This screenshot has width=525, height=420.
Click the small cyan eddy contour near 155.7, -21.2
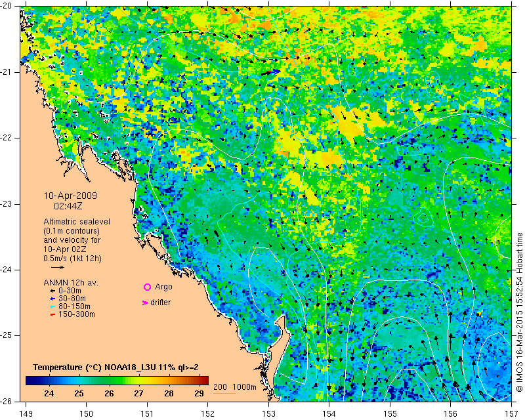point(433,83)
